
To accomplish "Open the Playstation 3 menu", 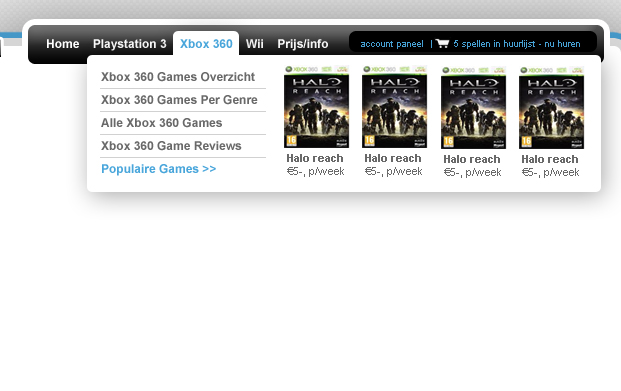I will click(130, 44).
